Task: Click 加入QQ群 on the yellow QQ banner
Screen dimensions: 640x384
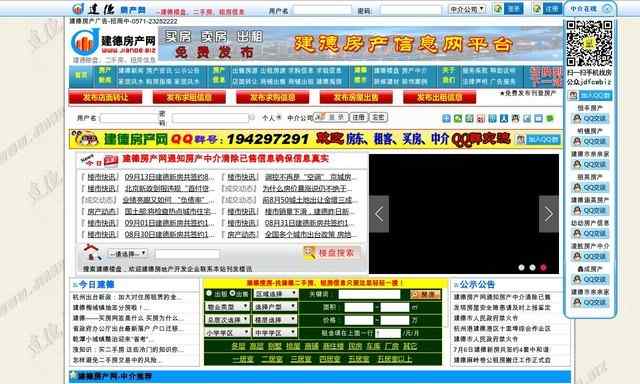Action: coord(538,139)
